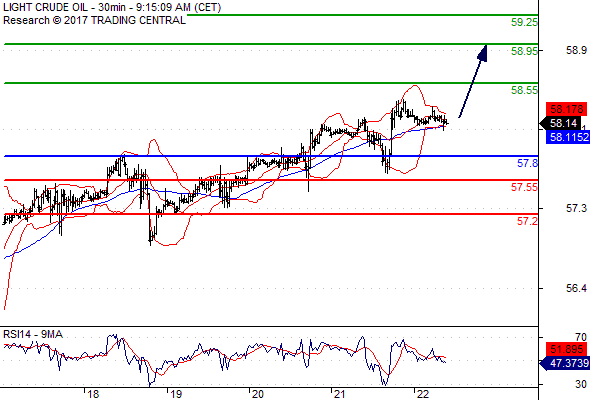Select the Research © 2017 TRADING CENTRAL text
Image resolution: width=590 pixels, height=400 pixels.
click(x=94, y=20)
